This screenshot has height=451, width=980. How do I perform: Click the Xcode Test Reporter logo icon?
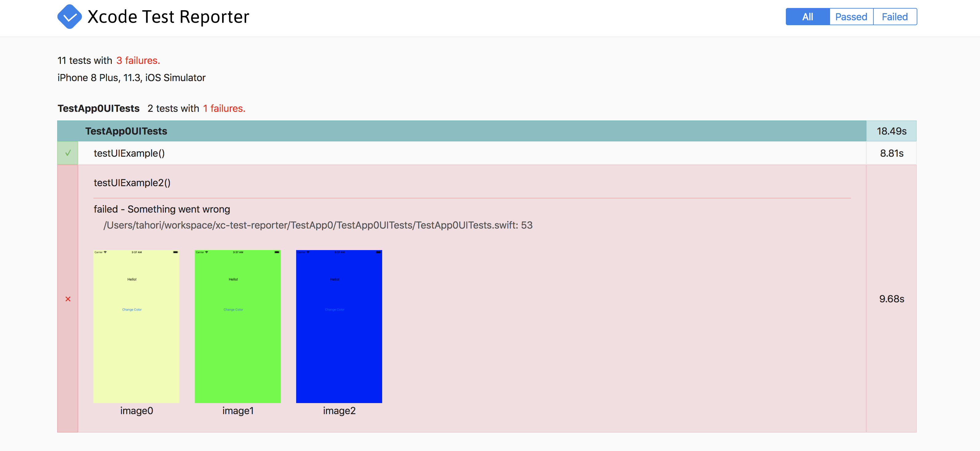point(69,17)
